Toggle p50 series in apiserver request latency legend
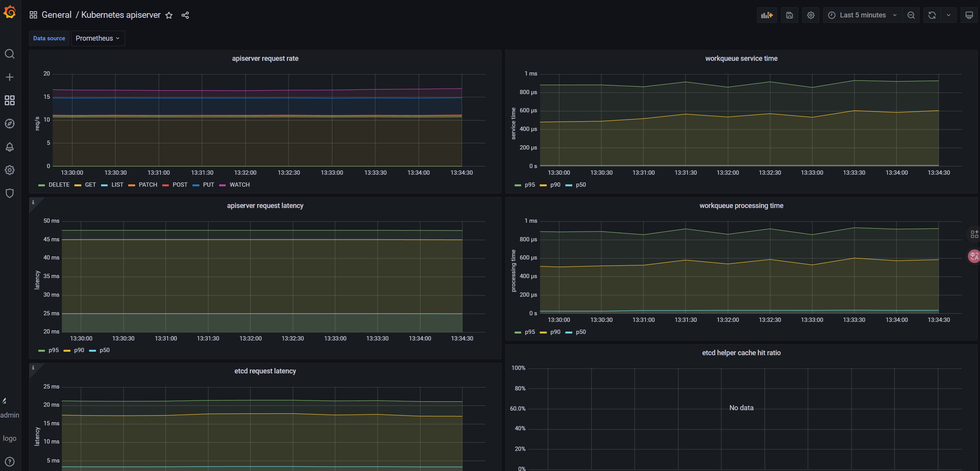 (x=104, y=350)
